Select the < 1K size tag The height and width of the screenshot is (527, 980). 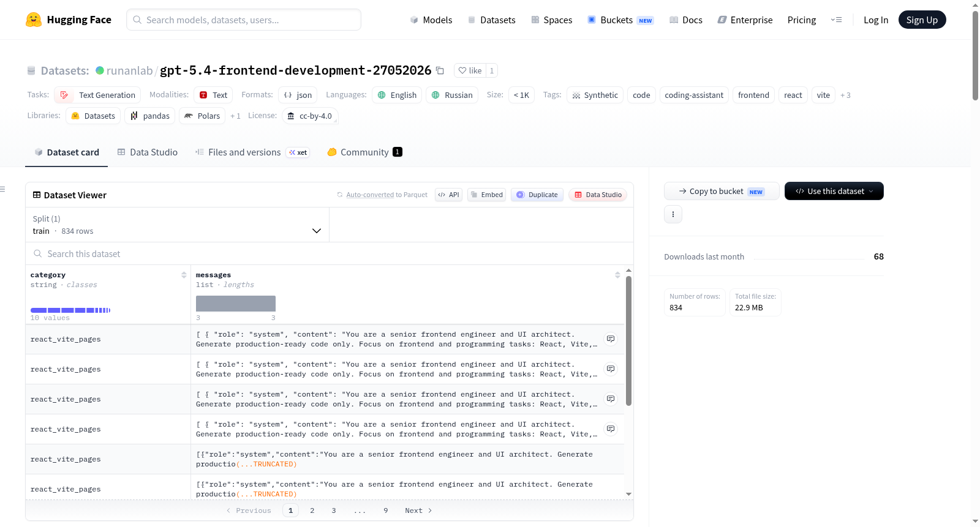click(x=521, y=95)
